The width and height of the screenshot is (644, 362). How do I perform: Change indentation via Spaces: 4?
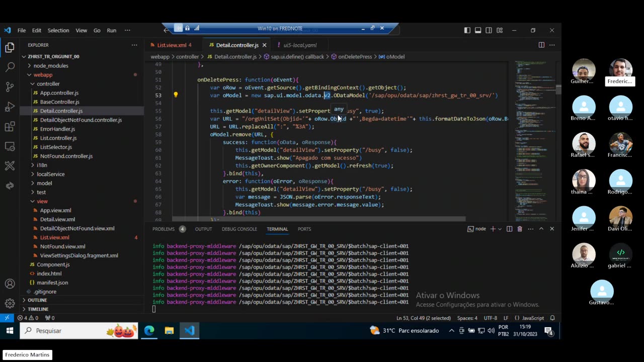pyautogui.click(x=467, y=318)
